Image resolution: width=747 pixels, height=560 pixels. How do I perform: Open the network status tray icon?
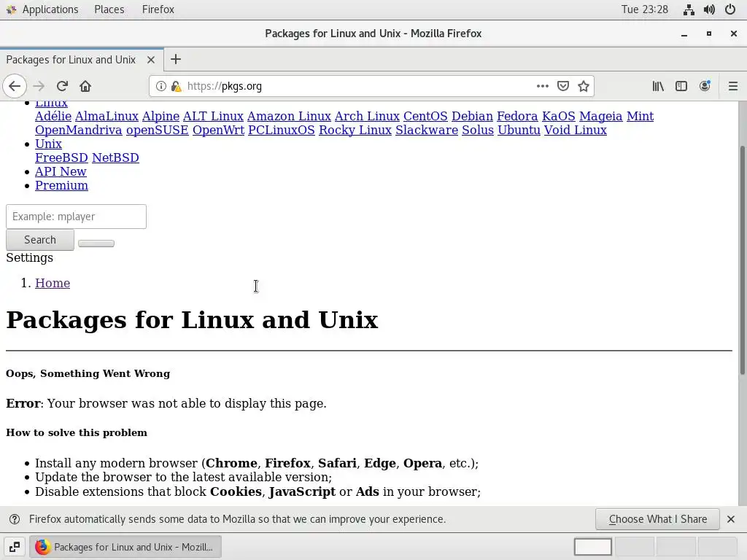(x=689, y=9)
